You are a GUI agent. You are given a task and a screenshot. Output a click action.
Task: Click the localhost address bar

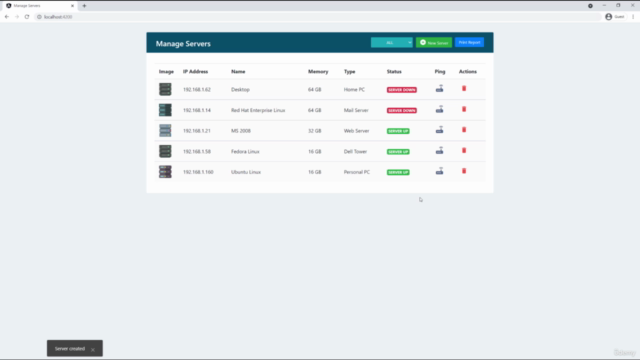click(x=318, y=17)
